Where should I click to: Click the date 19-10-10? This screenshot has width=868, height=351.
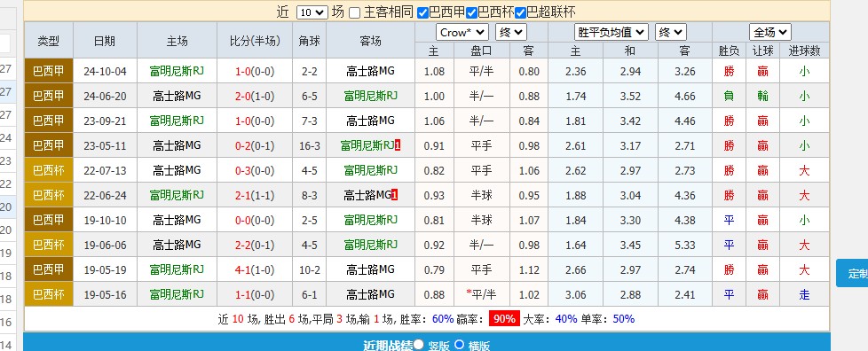click(x=105, y=221)
